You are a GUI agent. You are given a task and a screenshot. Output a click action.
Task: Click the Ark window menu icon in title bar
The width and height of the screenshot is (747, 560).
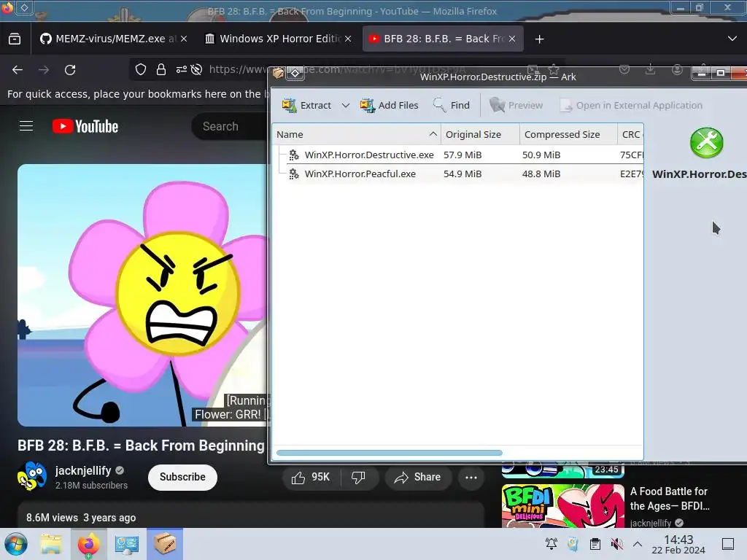278,73
